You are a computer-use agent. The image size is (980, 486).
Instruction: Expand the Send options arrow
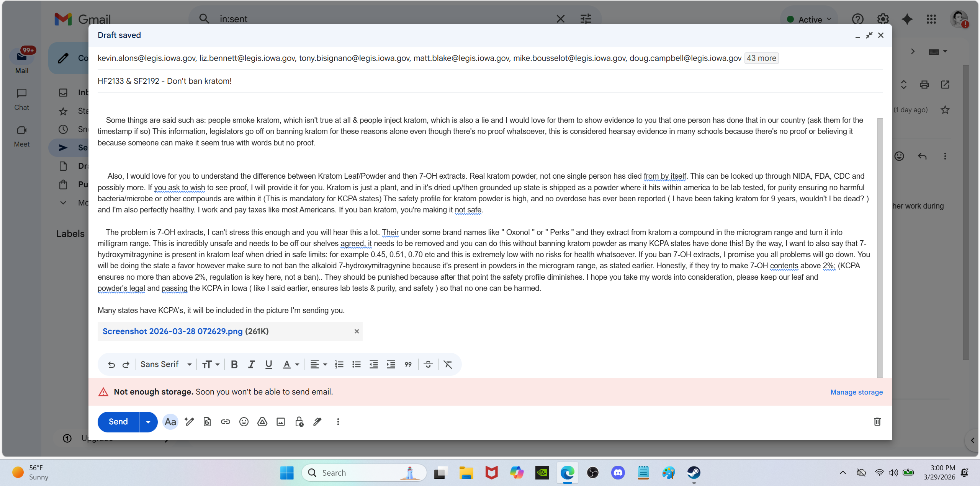[x=148, y=422]
